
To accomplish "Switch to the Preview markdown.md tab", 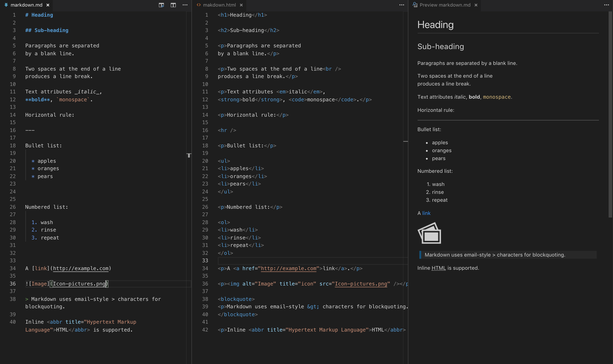I will coord(445,5).
